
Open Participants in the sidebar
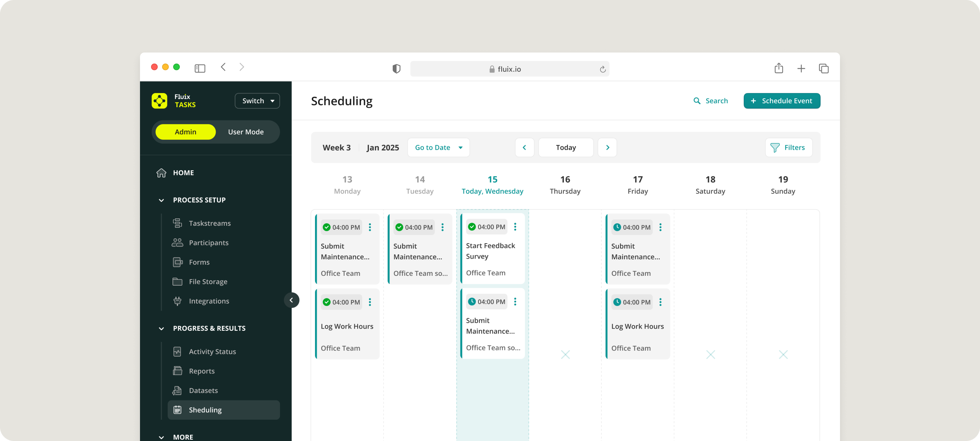pyautogui.click(x=209, y=243)
